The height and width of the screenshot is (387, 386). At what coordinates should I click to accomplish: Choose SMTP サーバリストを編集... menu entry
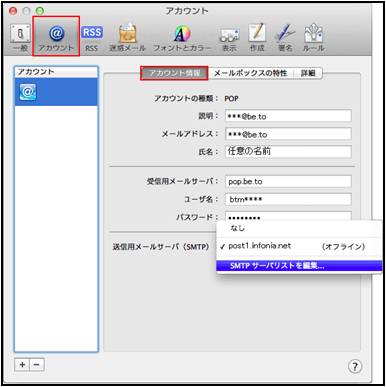click(x=299, y=266)
